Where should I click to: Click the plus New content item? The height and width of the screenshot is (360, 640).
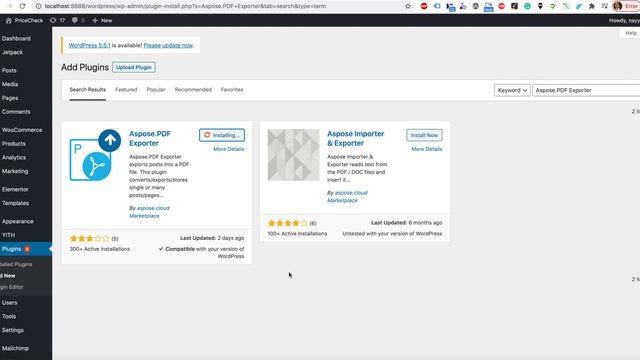point(102,20)
